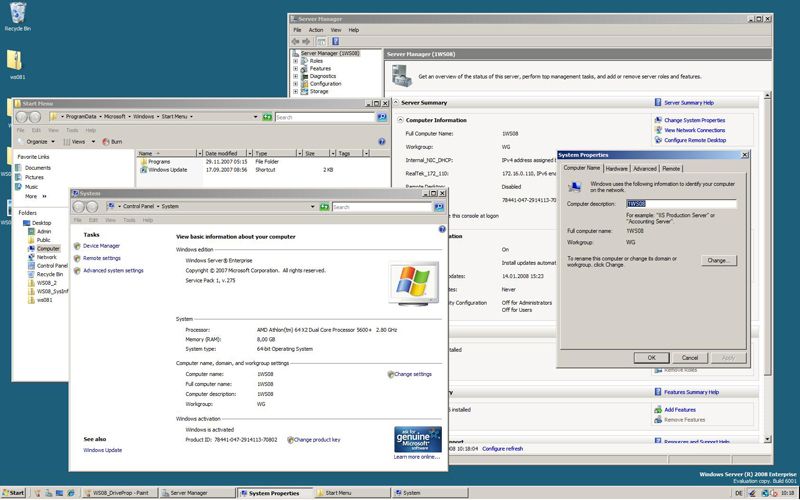Open Action menu in Server Manager
This screenshot has width=800, height=500.
coord(316,30)
